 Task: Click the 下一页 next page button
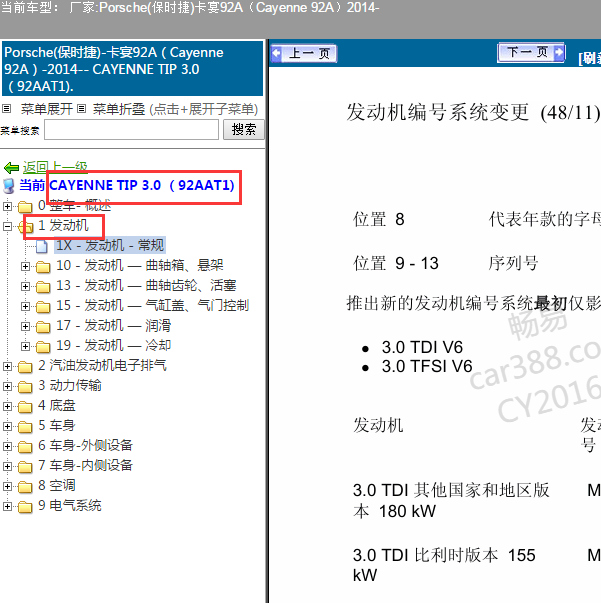pyautogui.click(x=531, y=52)
